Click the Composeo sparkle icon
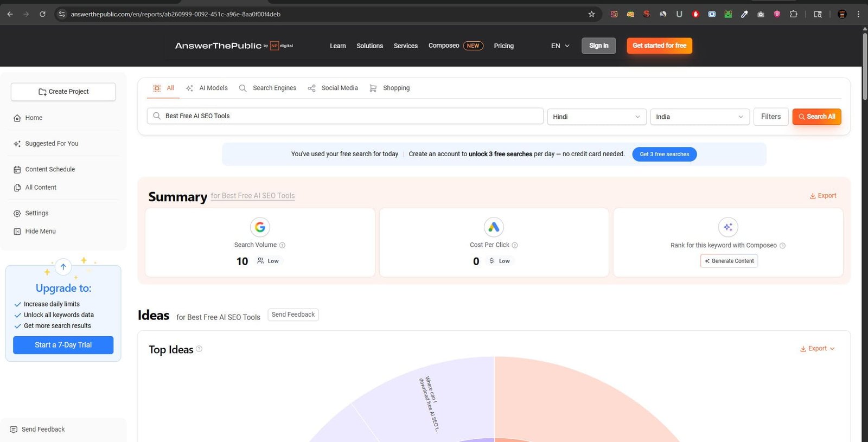868x442 pixels. point(728,227)
